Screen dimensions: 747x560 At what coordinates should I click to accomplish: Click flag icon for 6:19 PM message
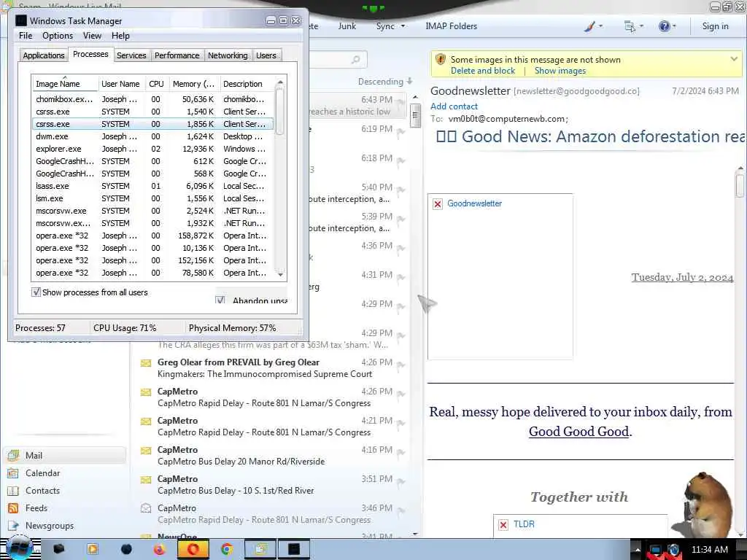coord(400,131)
